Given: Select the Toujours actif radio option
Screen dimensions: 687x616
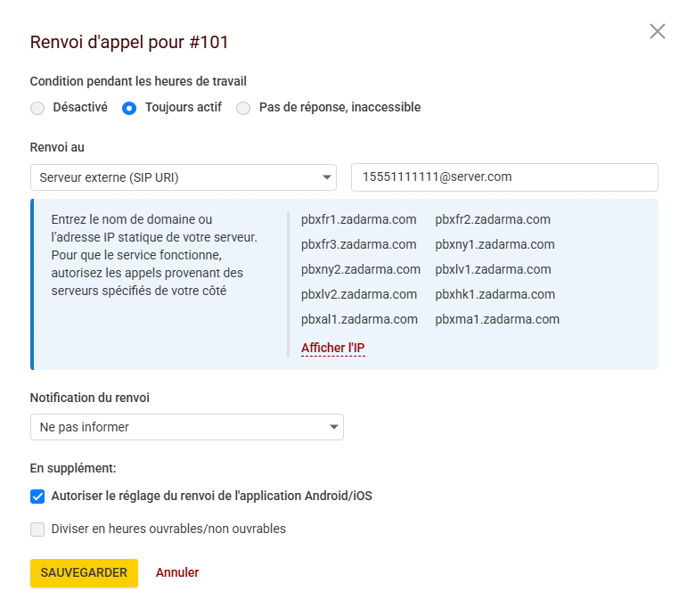Looking at the screenshot, I should pos(129,108).
